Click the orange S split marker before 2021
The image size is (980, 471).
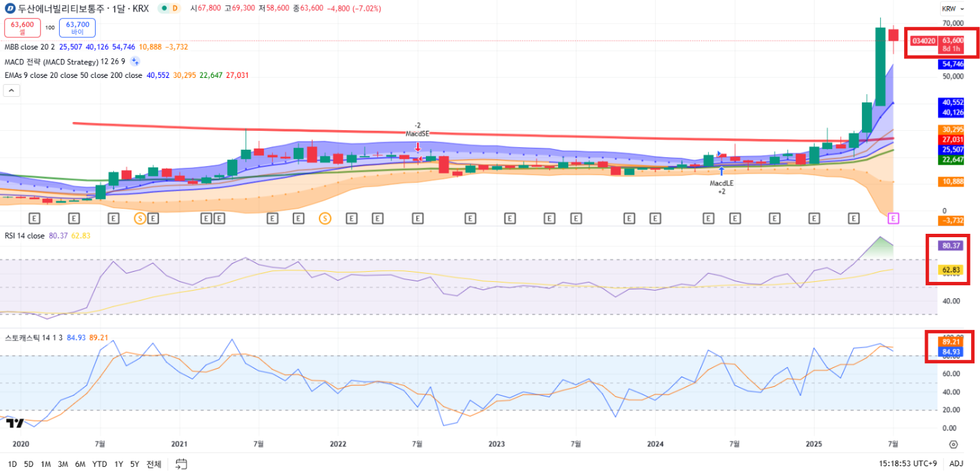(x=140, y=218)
